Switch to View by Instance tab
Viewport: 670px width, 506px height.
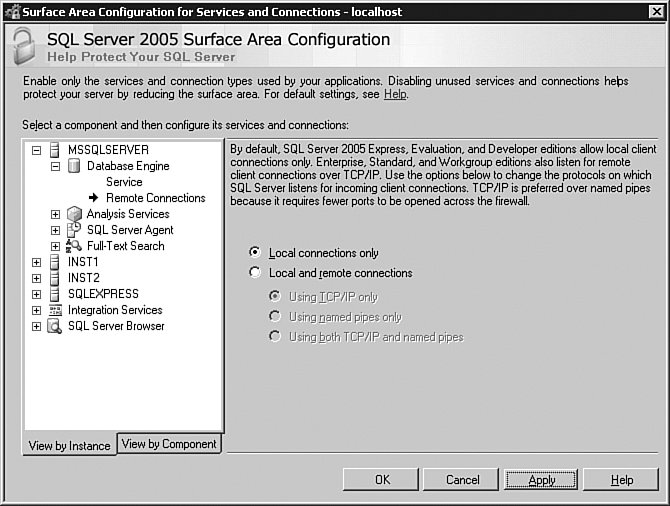69,445
